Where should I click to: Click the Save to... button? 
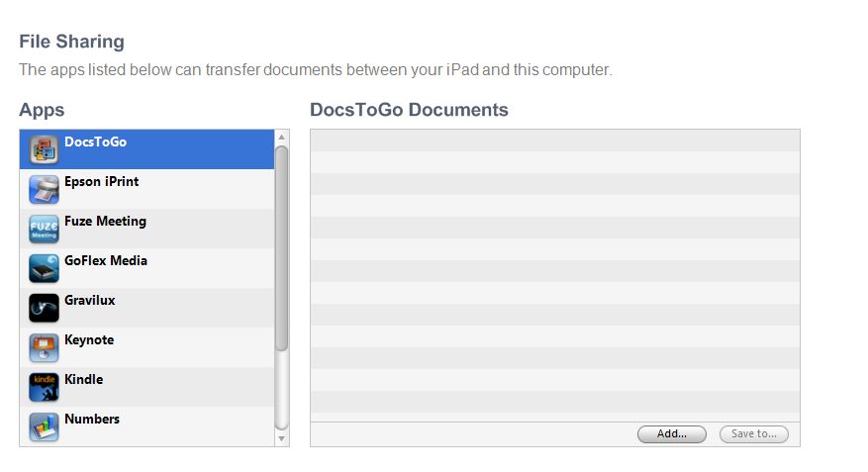click(x=753, y=433)
